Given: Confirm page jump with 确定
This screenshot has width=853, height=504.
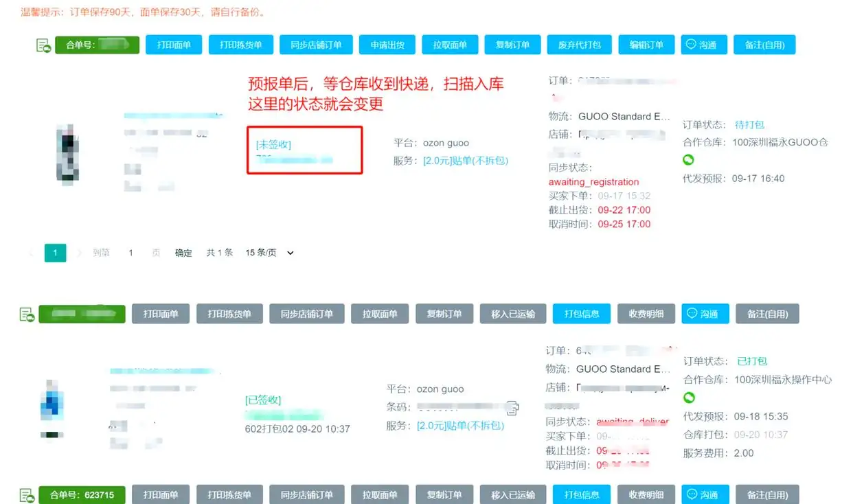Looking at the screenshot, I should 183,253.
